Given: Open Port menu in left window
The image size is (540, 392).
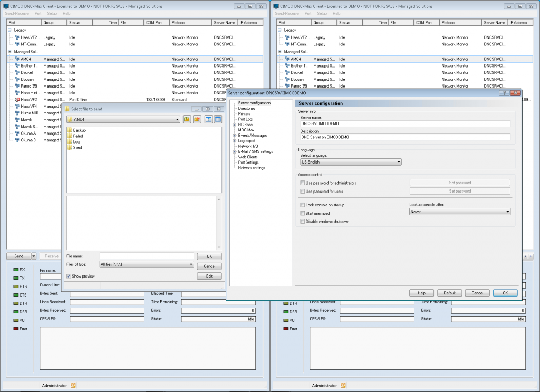Looking at the screenshot, I should pos(38,13).
